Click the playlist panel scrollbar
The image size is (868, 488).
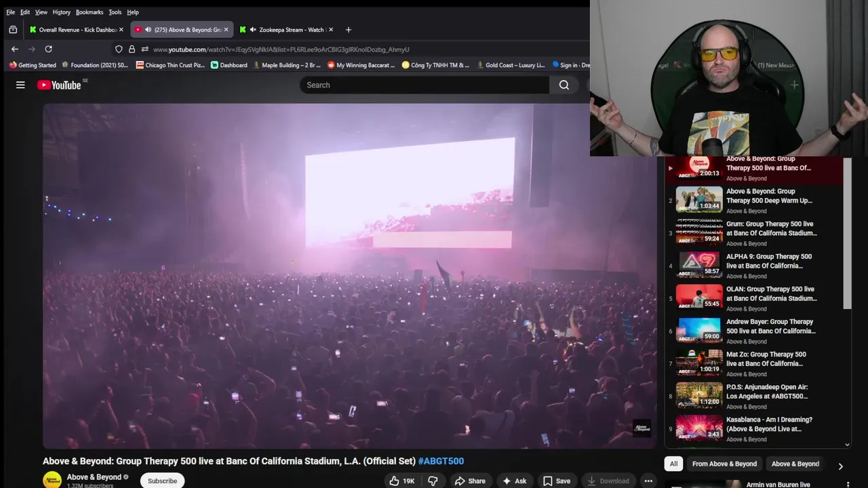847,232
